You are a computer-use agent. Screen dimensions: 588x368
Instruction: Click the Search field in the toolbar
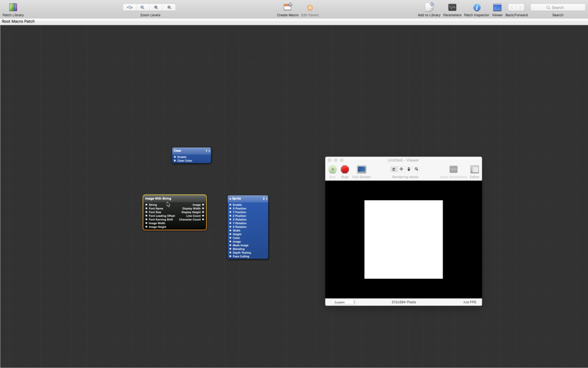[558, 7]
